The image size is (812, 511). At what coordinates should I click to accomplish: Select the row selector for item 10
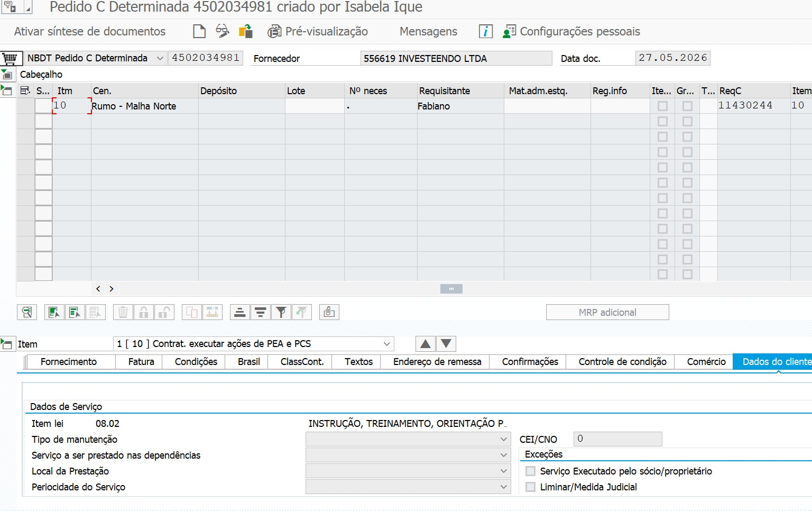[x=43, y=106]
